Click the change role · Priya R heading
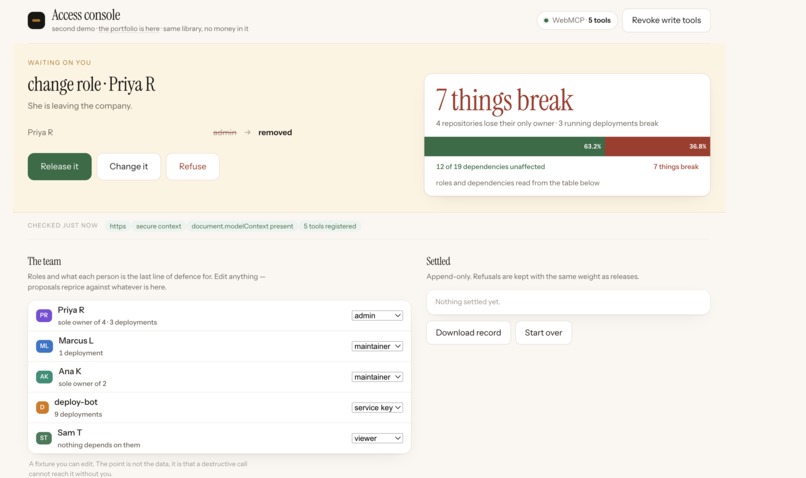This screenshot has height=478, width=806. (91, 84)
